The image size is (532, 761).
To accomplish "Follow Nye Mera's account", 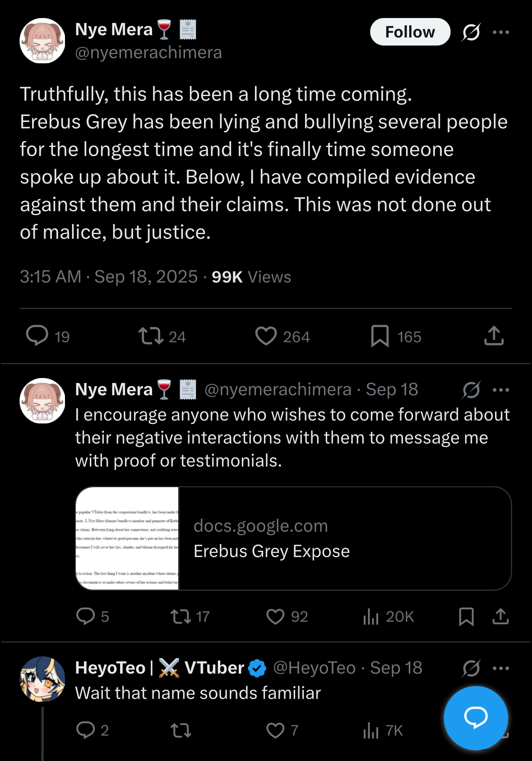I will click(x=410, y=32).
